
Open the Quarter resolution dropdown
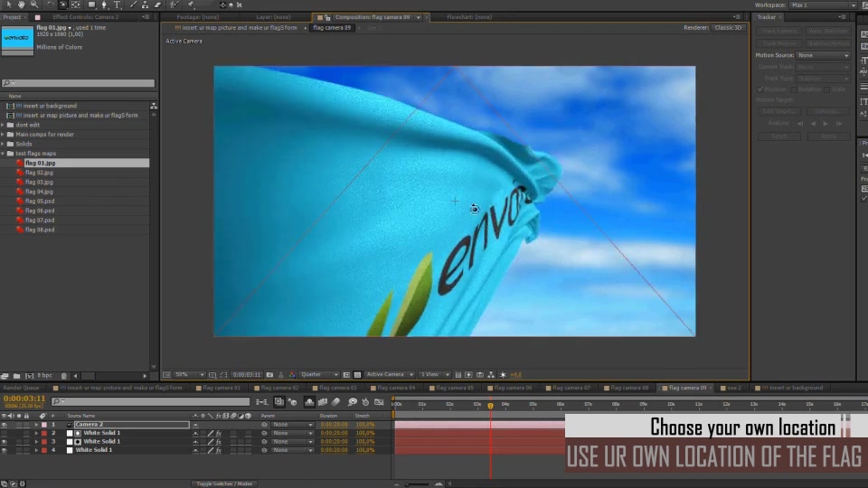pyautogui.click(x=319, y=374)
